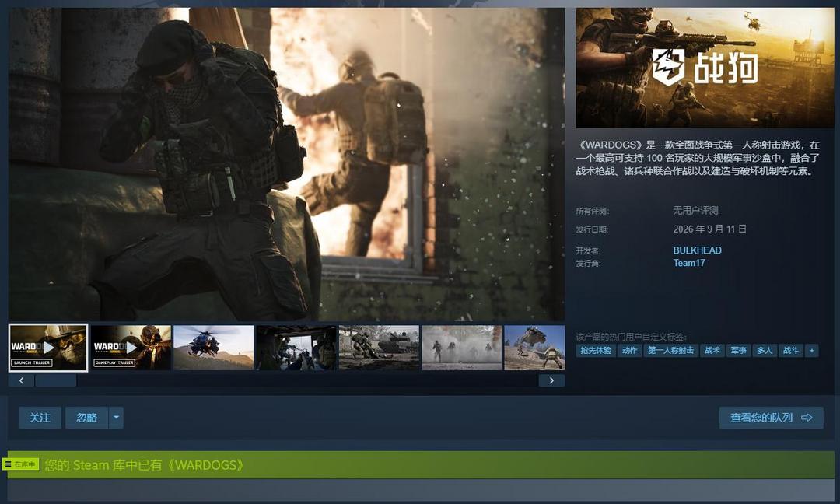Select the tank battlefield screenshot thumbnail
This screenshot has height=504, width=840.
pyautogui.click(x=380, y=348)
